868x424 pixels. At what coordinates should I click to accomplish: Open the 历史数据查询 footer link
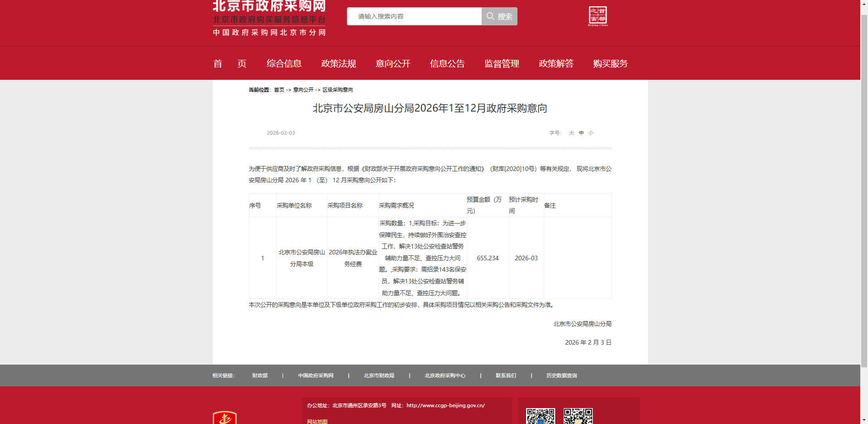(561, 375)
